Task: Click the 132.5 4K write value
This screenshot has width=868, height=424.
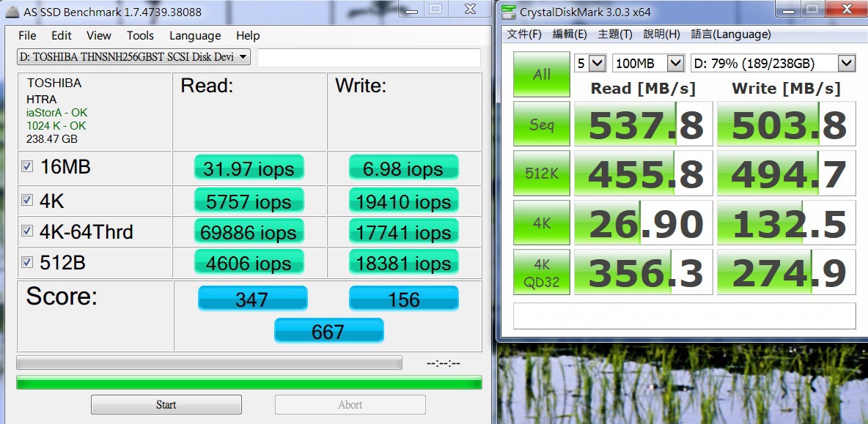Action: [x=787, y=222]
